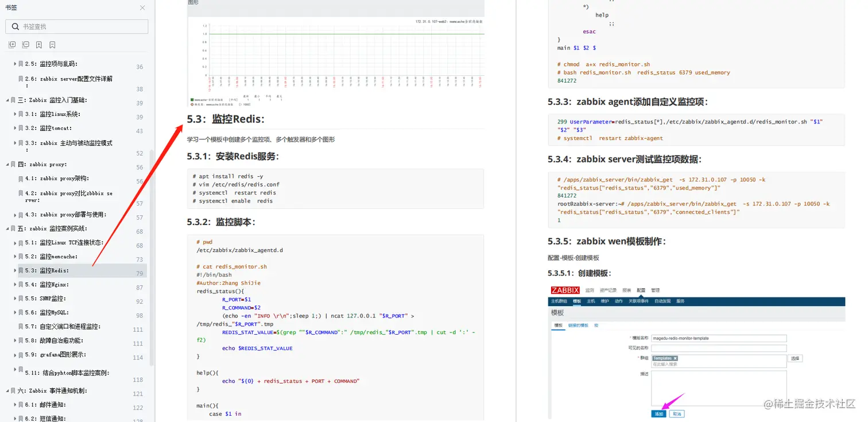Click 链接的模板 tab in Zabbix form
Screen dimensions: 868x422
578,326
